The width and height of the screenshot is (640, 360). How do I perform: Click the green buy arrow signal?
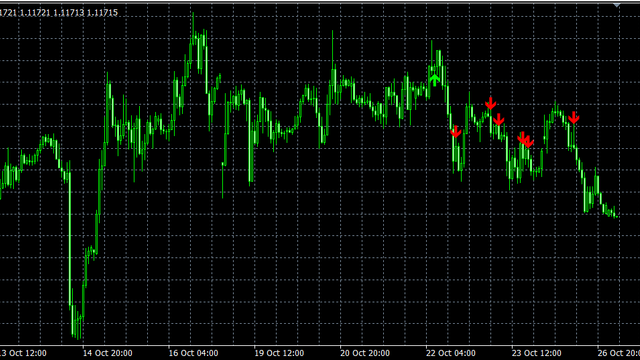(x=435, y=80)
